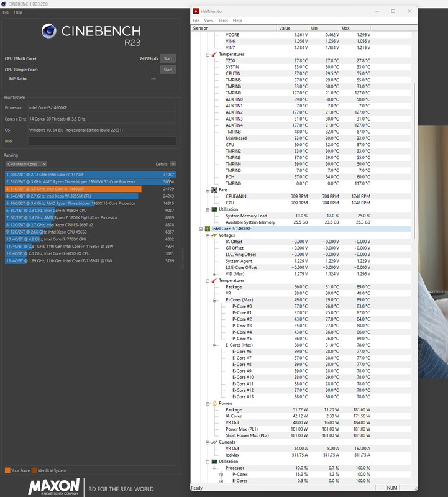
Task: Click the Cinebench logo sphere icon
Action: pyautogui.click(x=49, y=31)
